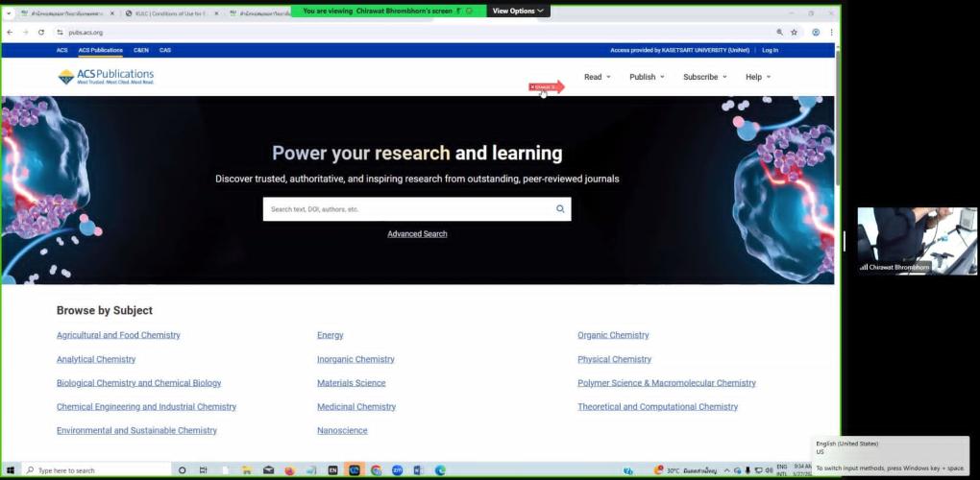Reload the page with the browser refresh icon
This screenshot has width=980, height=480.
[41, 32]
